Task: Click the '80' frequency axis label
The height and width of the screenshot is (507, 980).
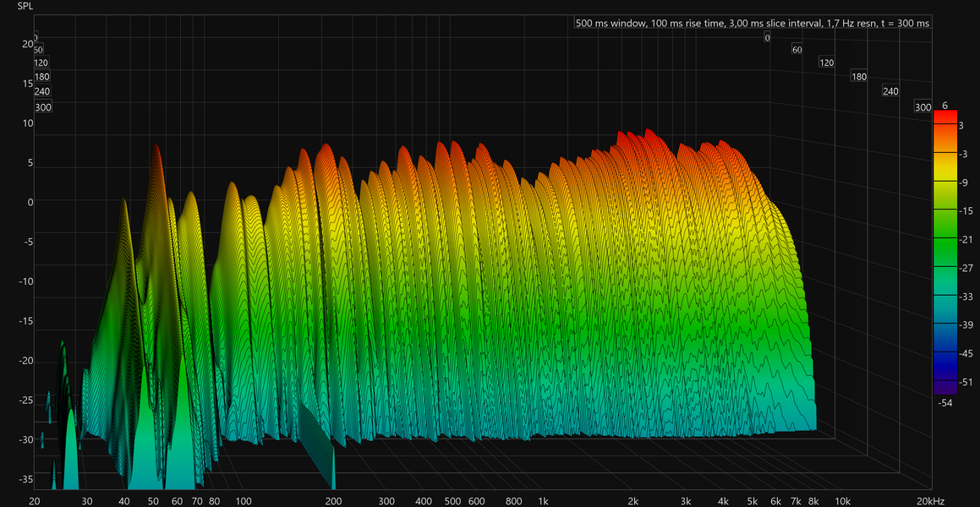Action: [215, 501]
